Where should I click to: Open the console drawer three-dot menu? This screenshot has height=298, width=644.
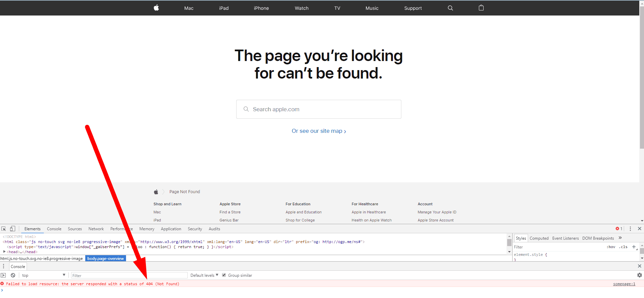[x=4, y=266]
